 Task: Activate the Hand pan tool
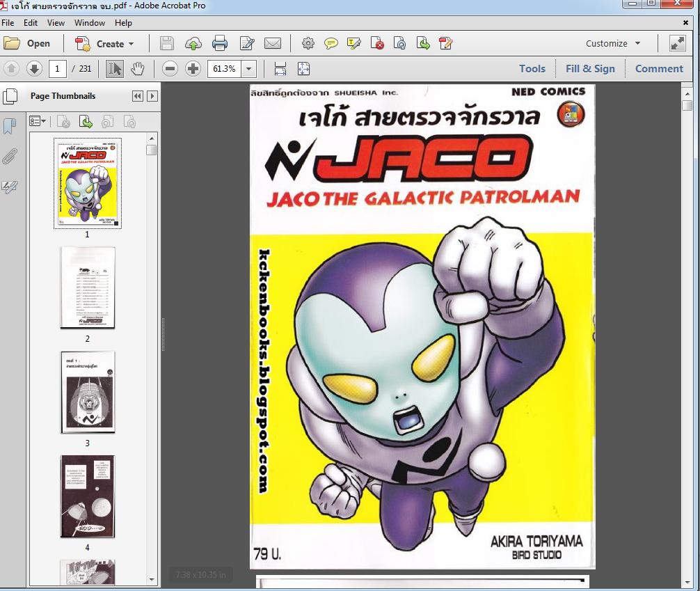(x=138, y=69)
